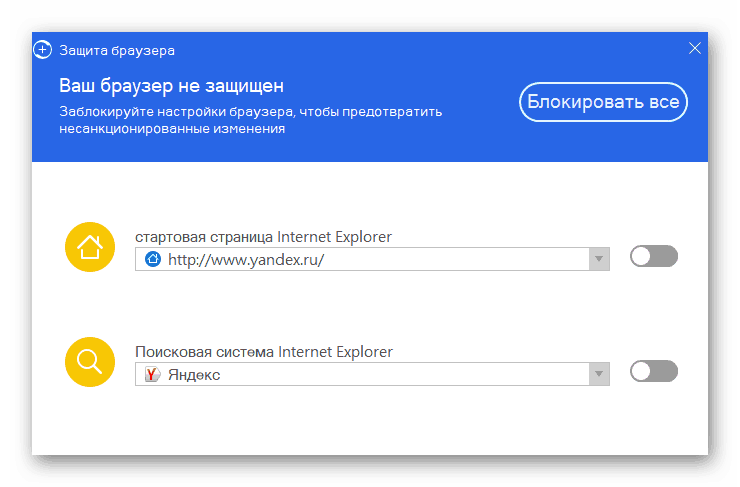740x487 pixels.
Task: Click the yellow home page icon
Action: (x=90, y=246)
